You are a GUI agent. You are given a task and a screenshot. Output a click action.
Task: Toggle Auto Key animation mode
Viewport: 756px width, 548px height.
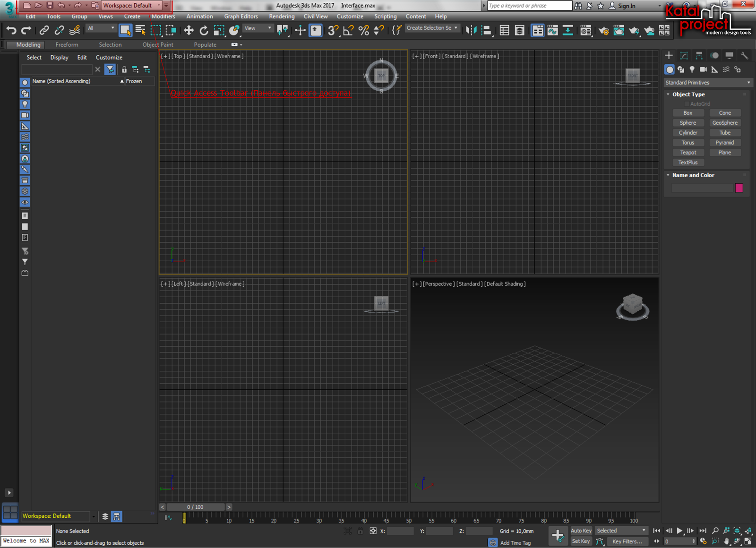[x=581, y=531]
